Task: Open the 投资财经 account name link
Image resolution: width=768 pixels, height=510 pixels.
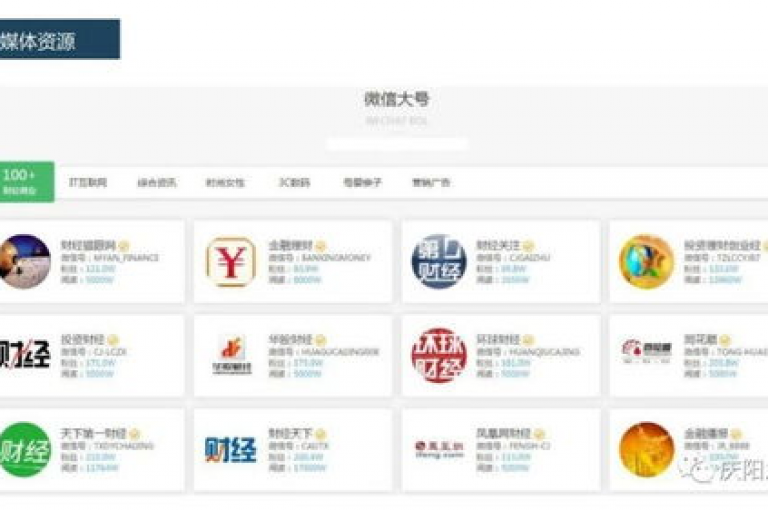Action: (83, 340)
